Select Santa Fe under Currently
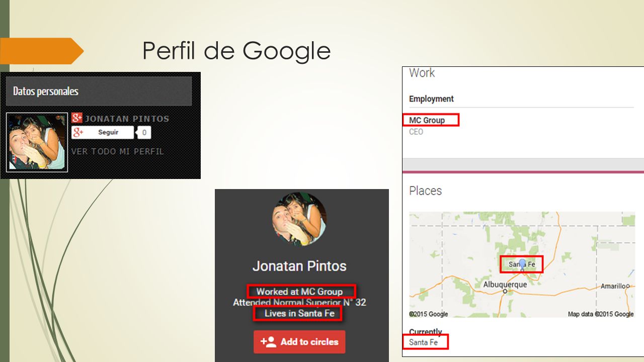Image resolution: width=644 pixels, height=362 pixels. (x=423, y=342)
